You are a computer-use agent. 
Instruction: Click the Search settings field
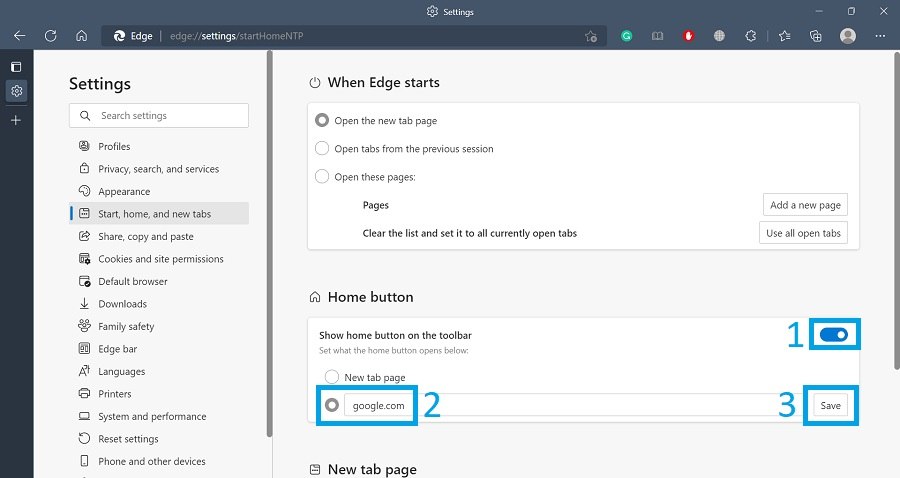160,116
